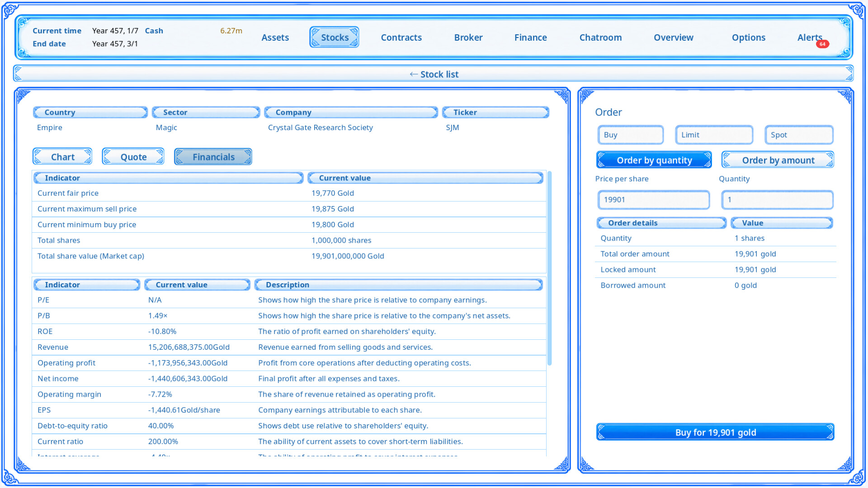This screenshot has width=868, height=488.
Task: Select the 19,875 Gold value
Action: [333, 209]
